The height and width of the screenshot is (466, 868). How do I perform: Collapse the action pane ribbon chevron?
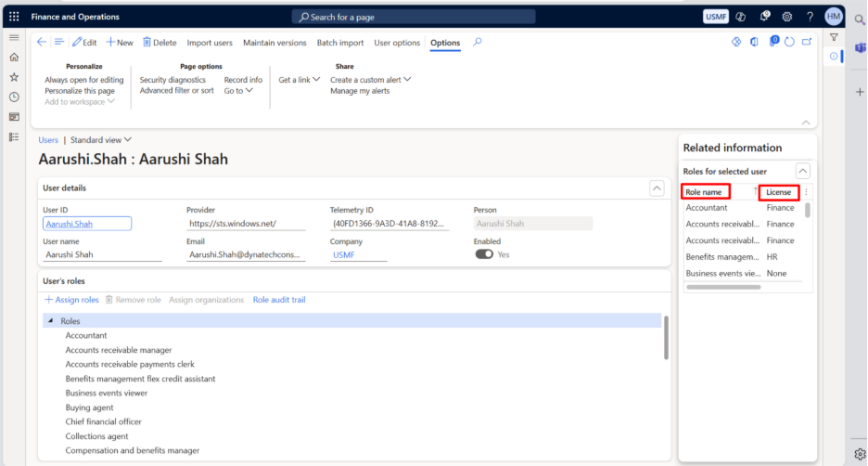[806, 123]
